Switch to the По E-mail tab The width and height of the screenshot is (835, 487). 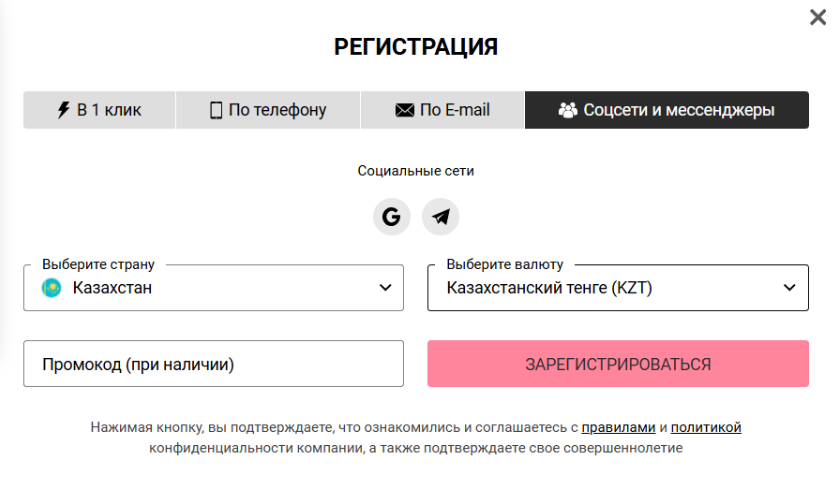point(443,110)
